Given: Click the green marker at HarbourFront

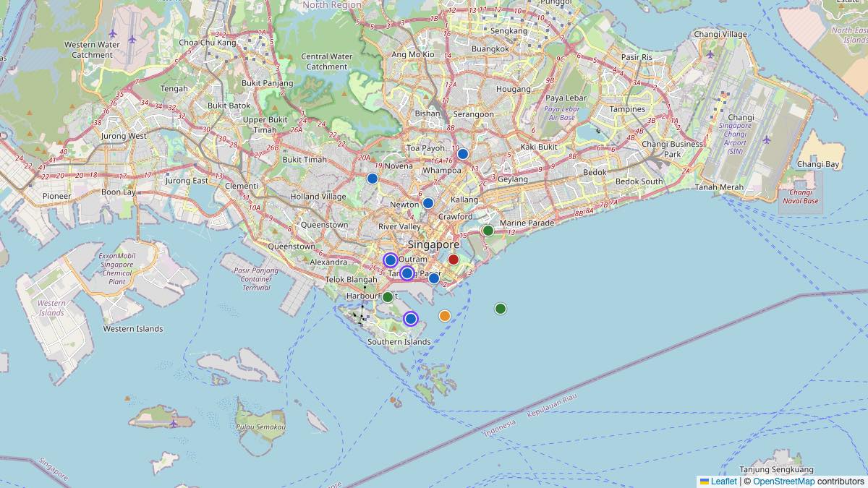Looking at the screenshot, I should [x=388, y=297].
